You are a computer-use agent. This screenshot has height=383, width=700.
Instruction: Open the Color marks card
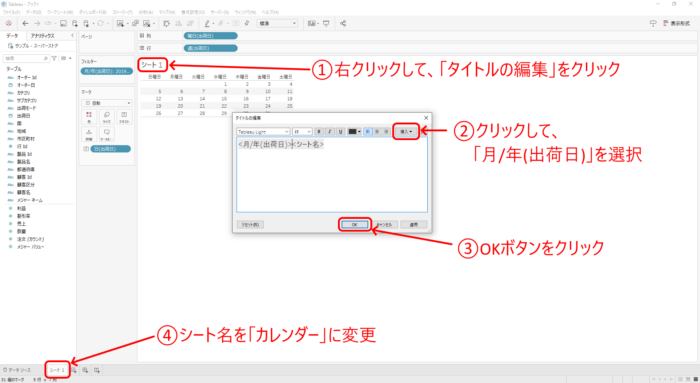[89, 117]
